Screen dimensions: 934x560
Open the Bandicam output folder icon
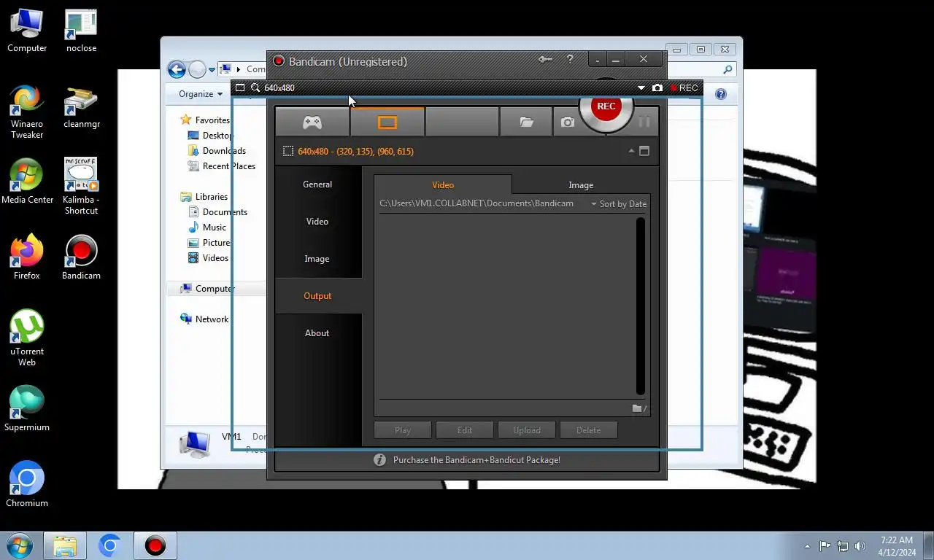[x=526, y=122]
